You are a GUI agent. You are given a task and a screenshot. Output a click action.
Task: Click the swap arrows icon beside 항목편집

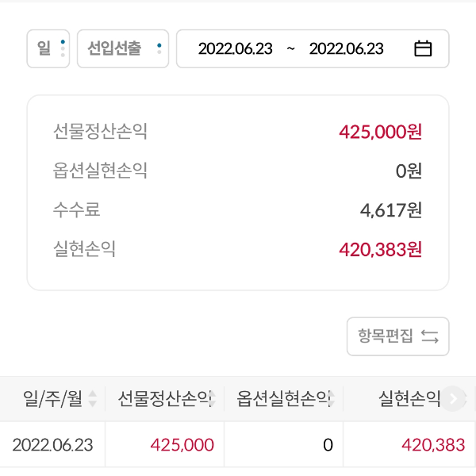pos(430,336)
